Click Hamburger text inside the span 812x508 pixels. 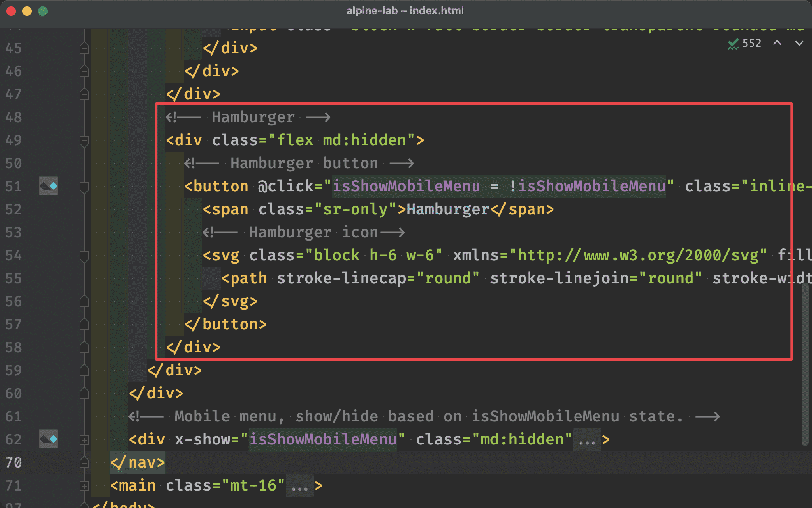[x=448, y=210]
